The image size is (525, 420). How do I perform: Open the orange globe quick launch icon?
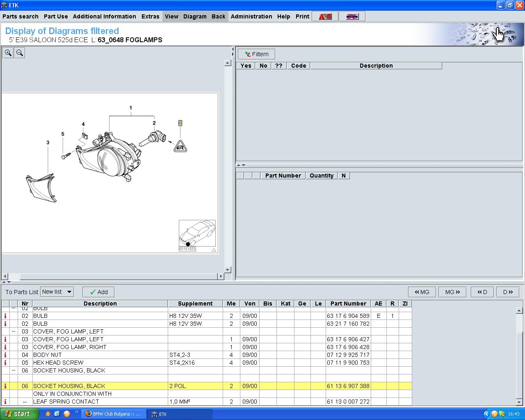point(66,414)
